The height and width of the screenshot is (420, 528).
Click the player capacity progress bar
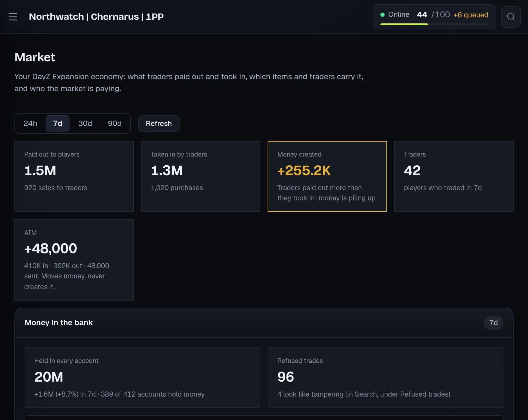434,24
